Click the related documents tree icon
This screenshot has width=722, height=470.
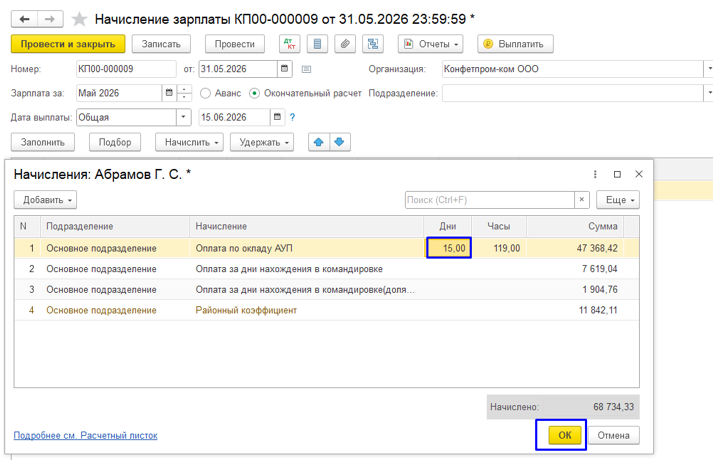point(373,44)
